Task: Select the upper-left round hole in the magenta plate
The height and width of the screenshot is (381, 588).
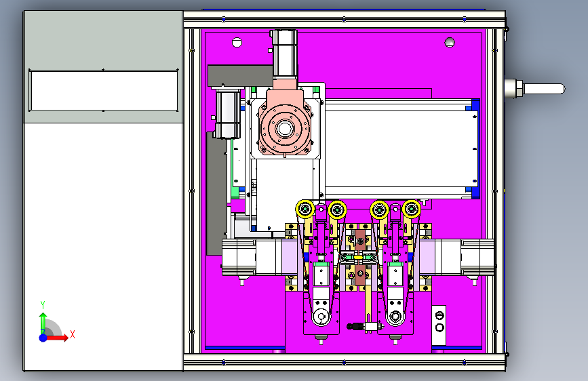Action: [x=237, y=43]
